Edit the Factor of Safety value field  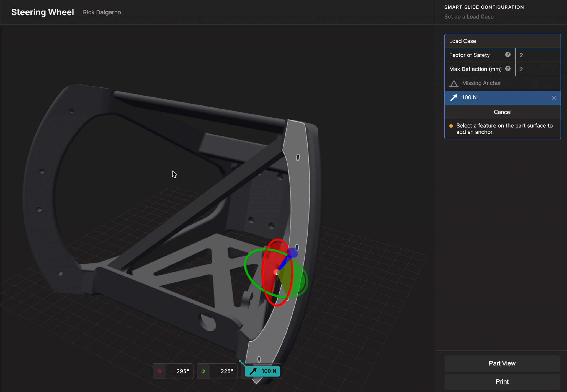[538, 55]
